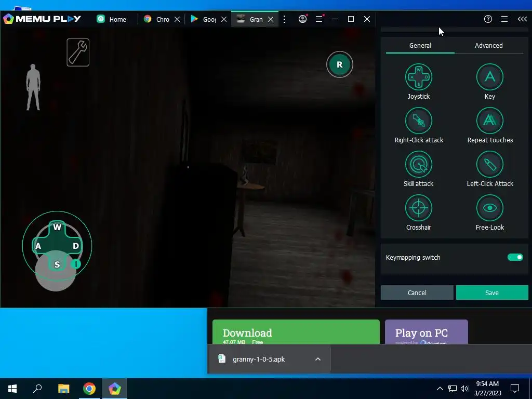Image resolution: width=532 pixels, height=399 pixels.
Task: Toggle the Keymapping switch off
Action: pos(515,257)
